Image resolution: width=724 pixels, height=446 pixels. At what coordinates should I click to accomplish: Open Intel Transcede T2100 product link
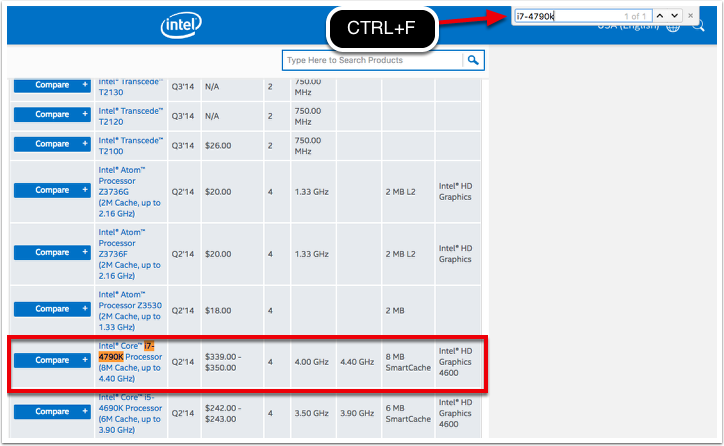pos(130,146)
